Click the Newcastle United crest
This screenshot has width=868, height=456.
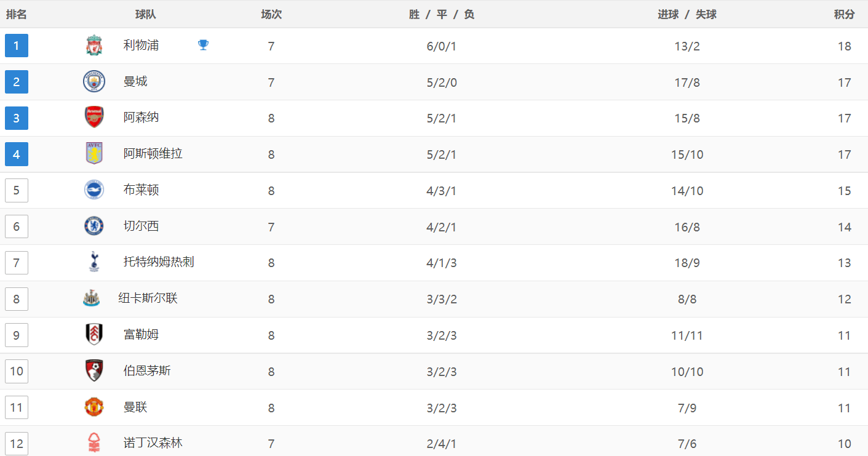(x=91, y=298)
